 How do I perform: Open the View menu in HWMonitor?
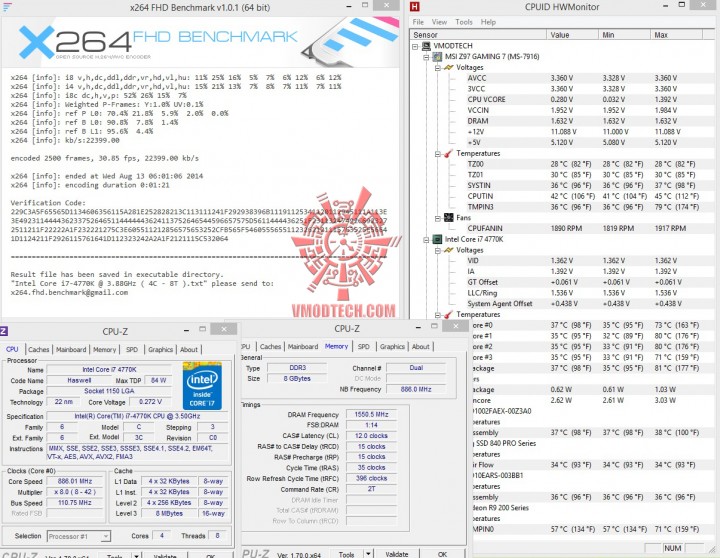pyautogui.click(x=439, y=22)
